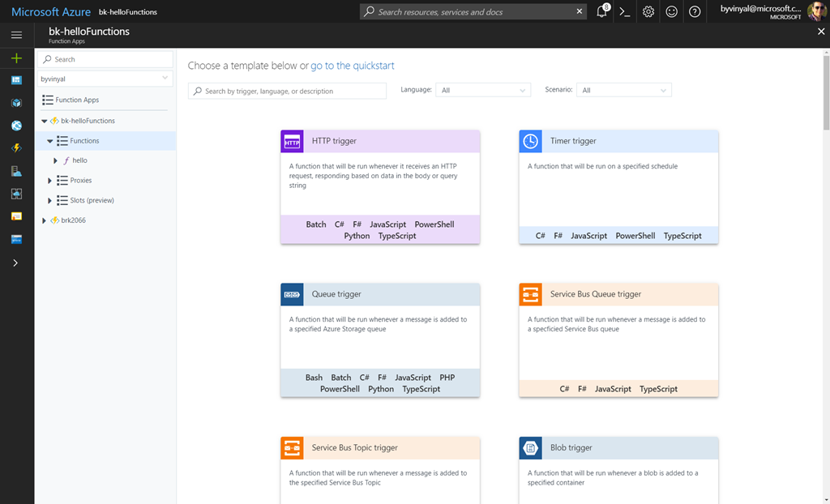Click bk-helloFunctions breadcrumb in top bar
The height and width of the screenshot is (504, 830).
click(127, 11)
